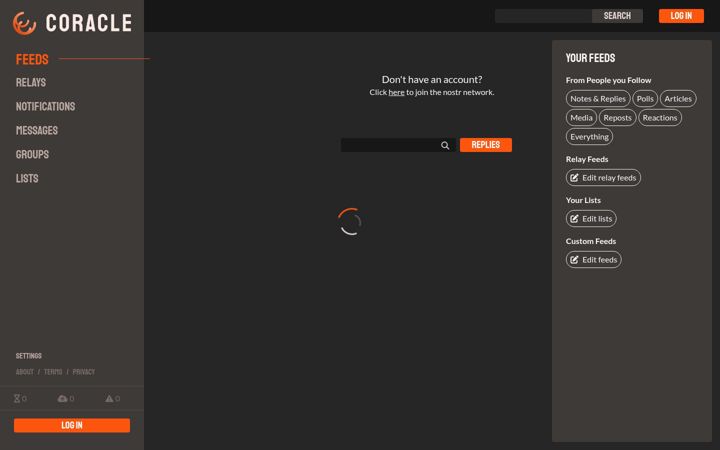This screenshot has width=720, height=450.
Task: Open the Feeds section in the sidebar
Action: coord(32,59)
